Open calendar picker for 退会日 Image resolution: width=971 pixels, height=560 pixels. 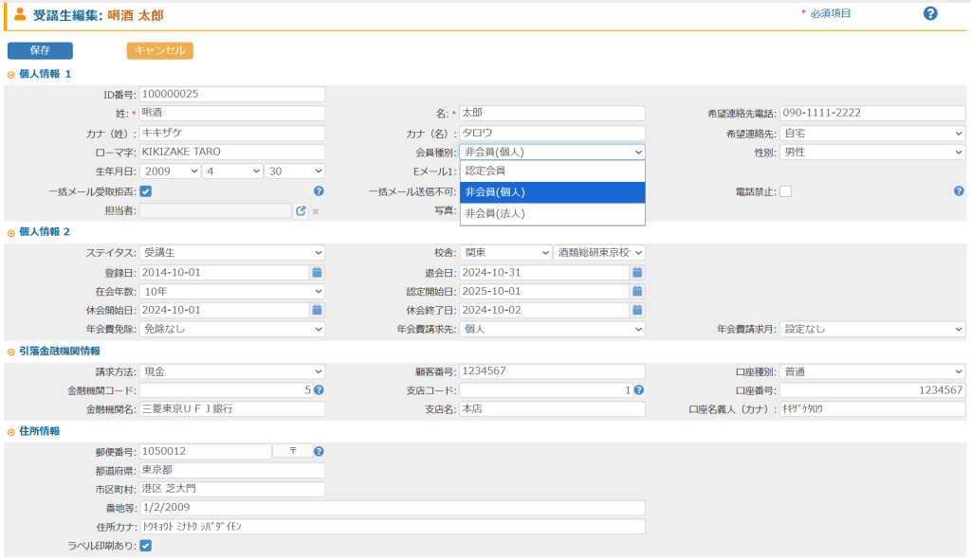coord(637,272)
